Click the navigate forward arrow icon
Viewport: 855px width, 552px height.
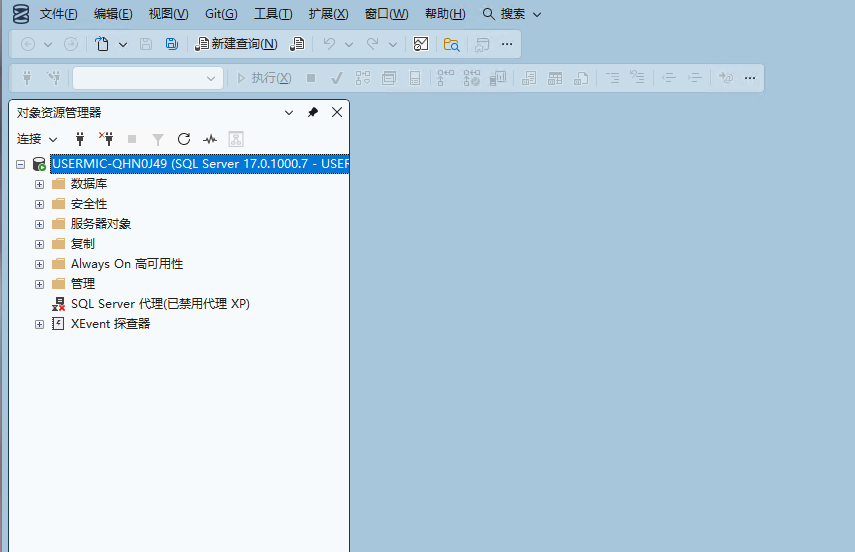[x=71, y=44]
